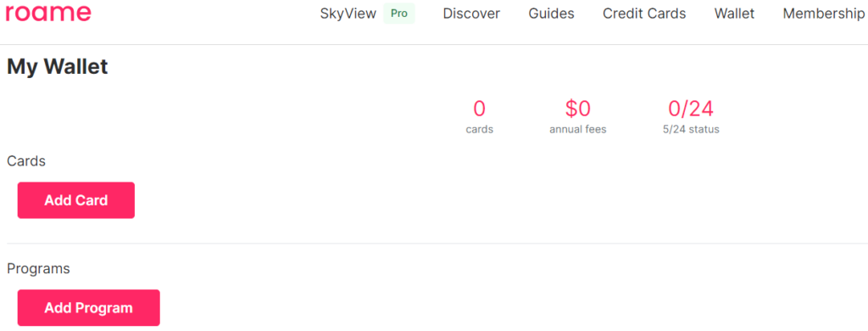Click the green Pro badge
868x331 pixels.
pos(399,14)
